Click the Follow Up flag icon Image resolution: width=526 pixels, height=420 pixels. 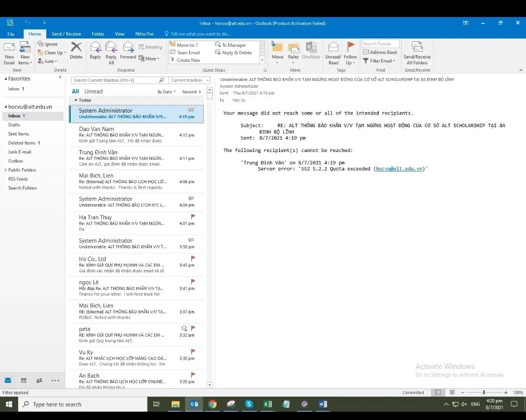coord(351,47)
